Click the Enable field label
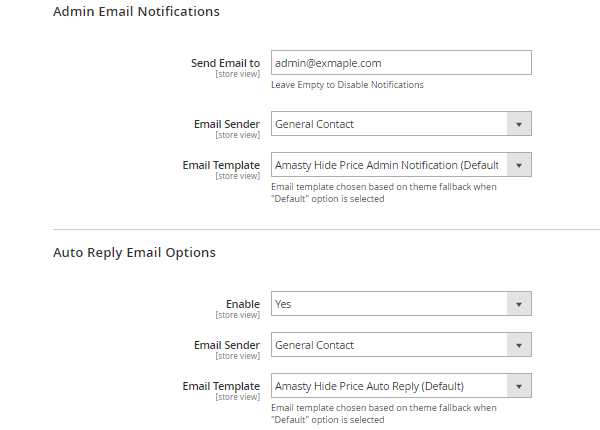Viewport: 600px width, 430px height. 243,304
